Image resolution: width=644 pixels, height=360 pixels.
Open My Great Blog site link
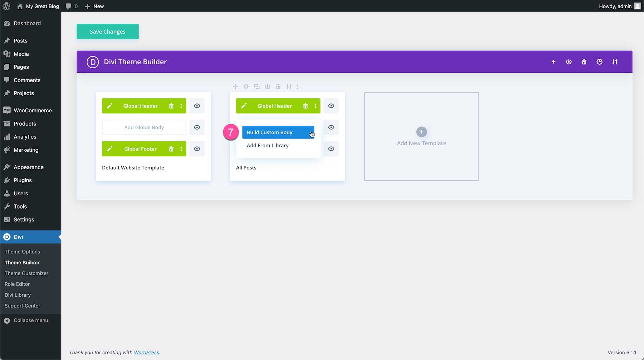click(x=38, y=6)
